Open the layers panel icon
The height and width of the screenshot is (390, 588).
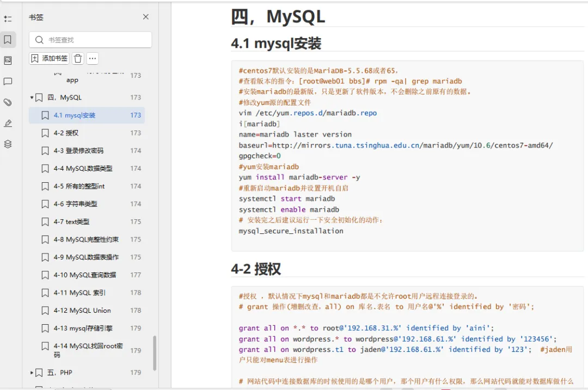point(8,144)
